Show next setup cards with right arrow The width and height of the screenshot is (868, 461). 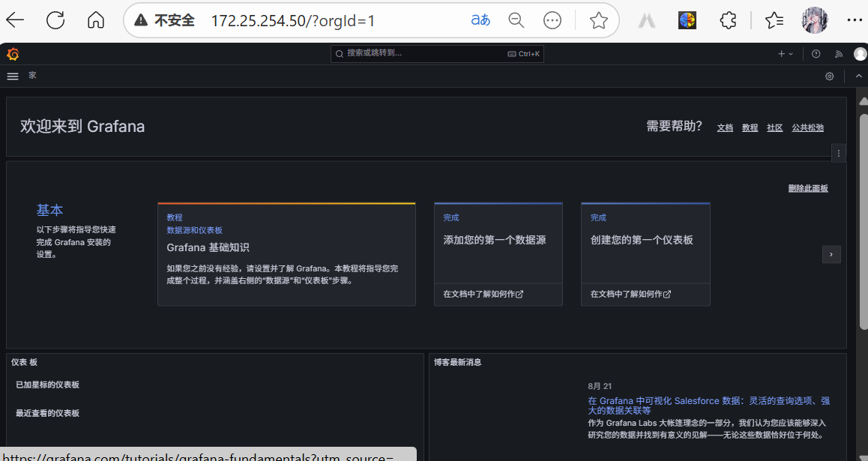831,255
